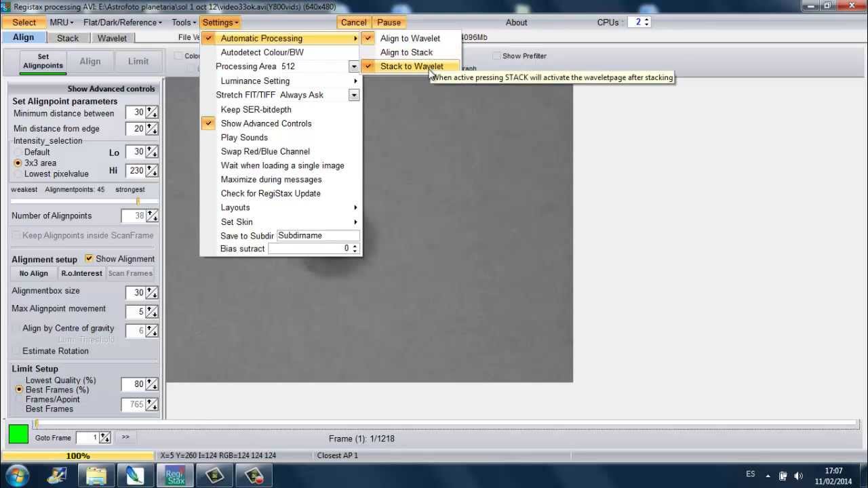The height and width of the screenshot is (488, 868).
Task: Select the 3x3 area radio button
Action: coord(18,163)
